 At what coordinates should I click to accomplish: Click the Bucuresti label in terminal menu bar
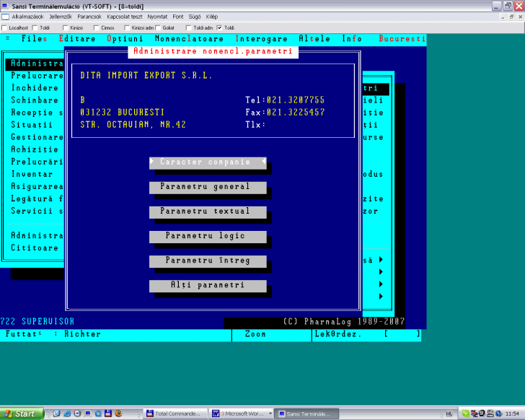[x=402, y=39]
